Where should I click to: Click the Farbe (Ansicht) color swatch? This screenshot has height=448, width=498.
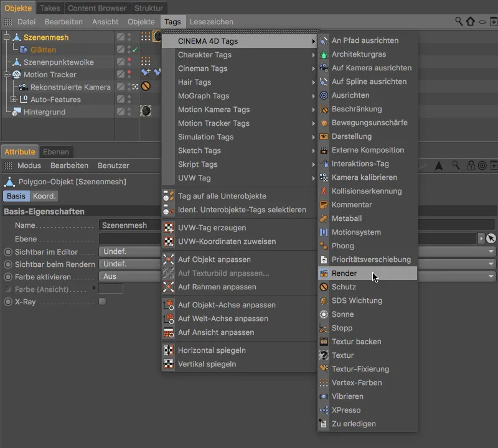pyautogui.click(x=111, y=289)
